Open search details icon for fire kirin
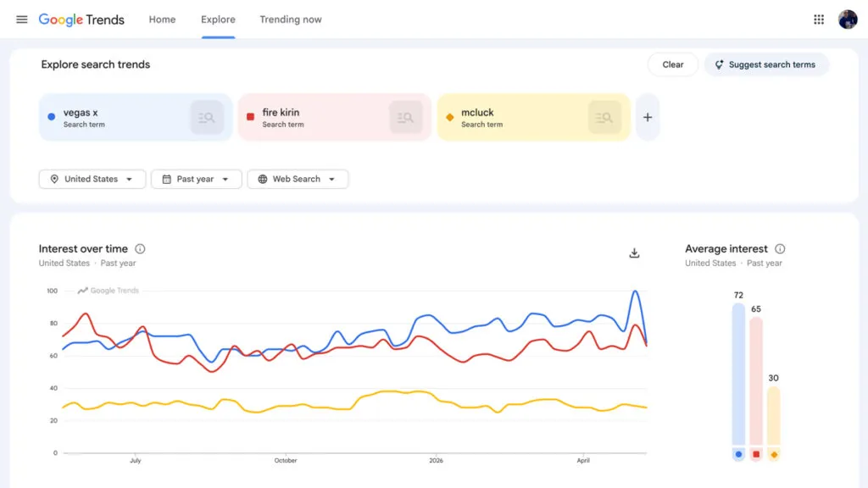Screen dimensions: 868x488 (406, 117)
